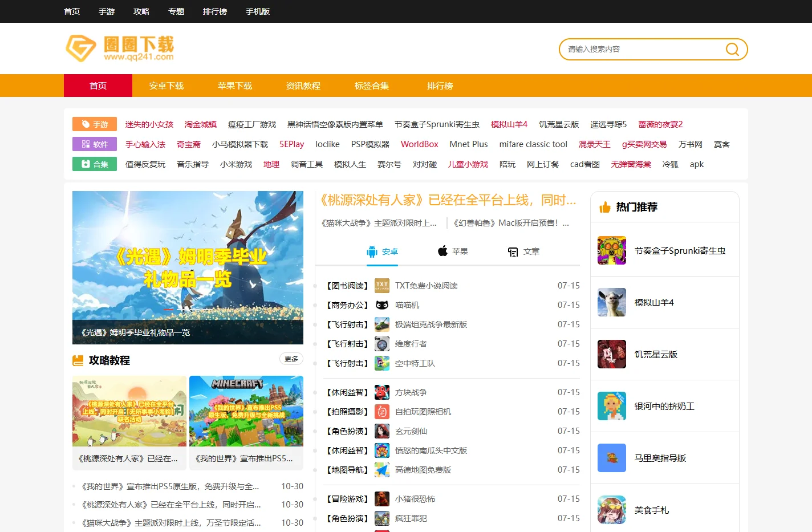812x532 pixels.
Task: Open 《幻兽帕鲁》Mac版开启预售 sub-headline
Action: (x=511, y=223)
